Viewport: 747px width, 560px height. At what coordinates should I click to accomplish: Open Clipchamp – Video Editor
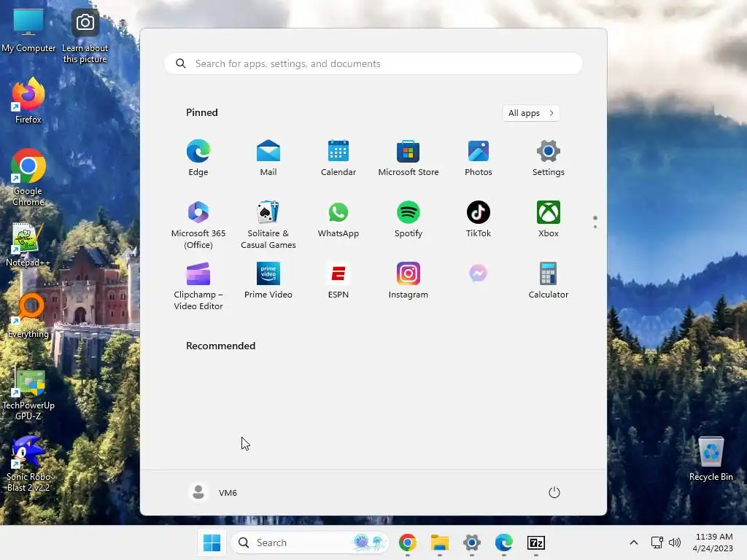tap(198, 286)
